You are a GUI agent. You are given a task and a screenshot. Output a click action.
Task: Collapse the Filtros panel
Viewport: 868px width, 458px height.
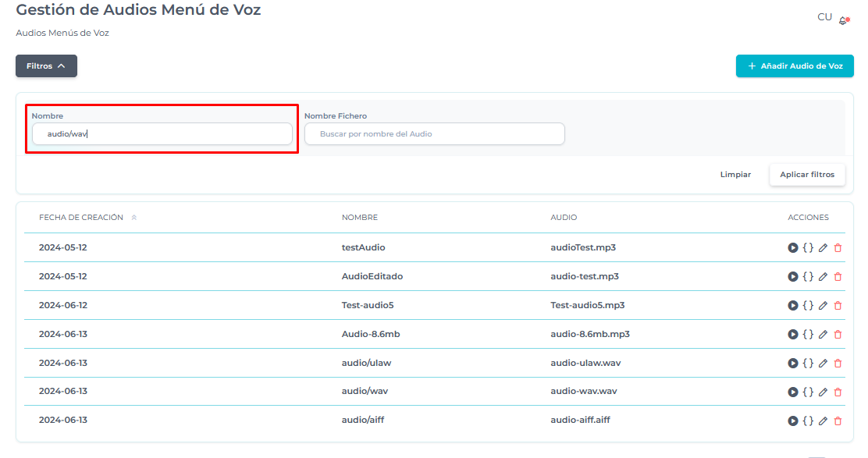click(46, 66)
